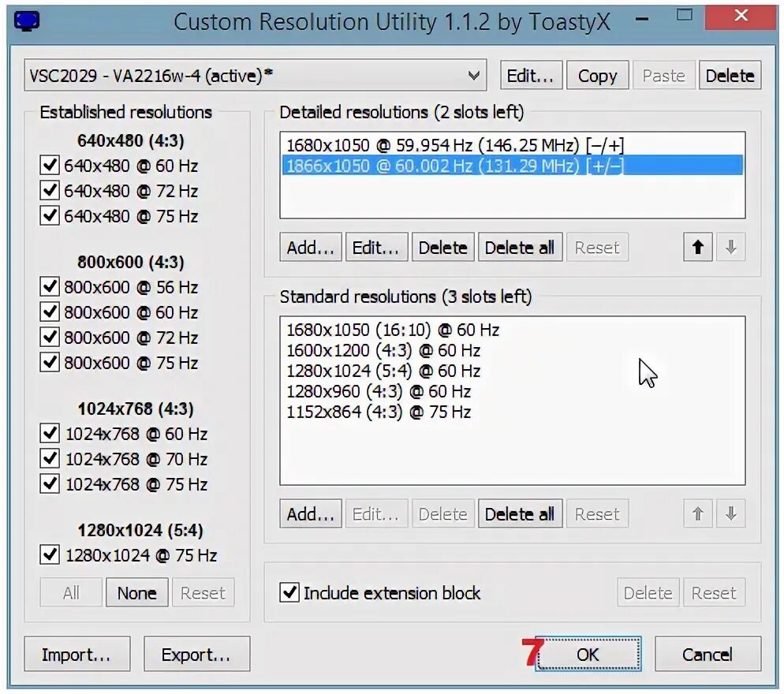This screenshot has width=784, height=694.
Task: Click Reset under detailed resolutions
Action: (x=597, y=247)
